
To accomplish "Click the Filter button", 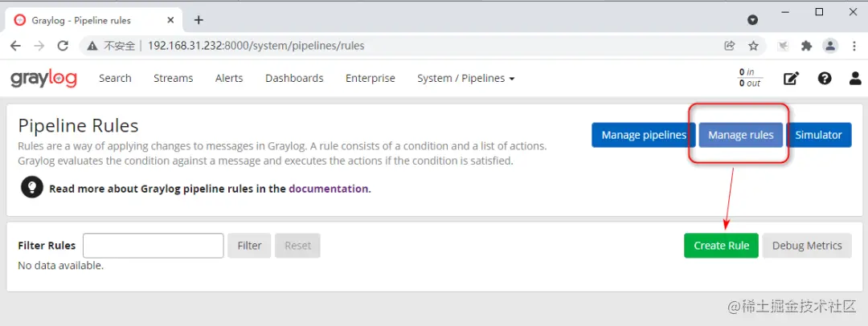I will pyautogui.click(x=249, y=246).
